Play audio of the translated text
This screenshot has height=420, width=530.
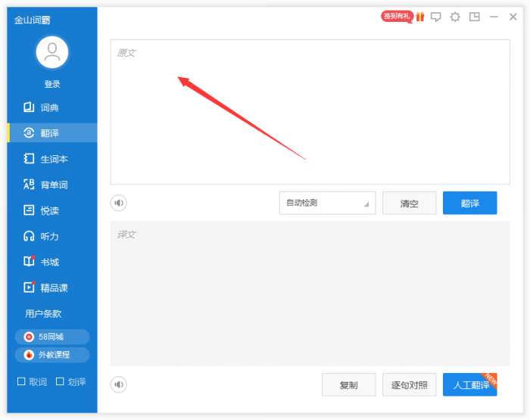pos(119,384)
